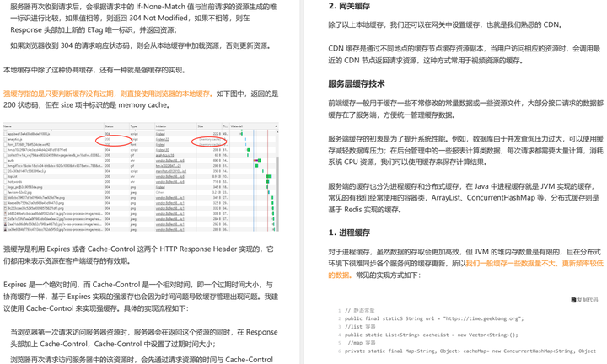This screenshot has height=364, width=607.
Task: Click line starting "浏览器再次请求访问服务器中的该资源时"
Action: 142,360
